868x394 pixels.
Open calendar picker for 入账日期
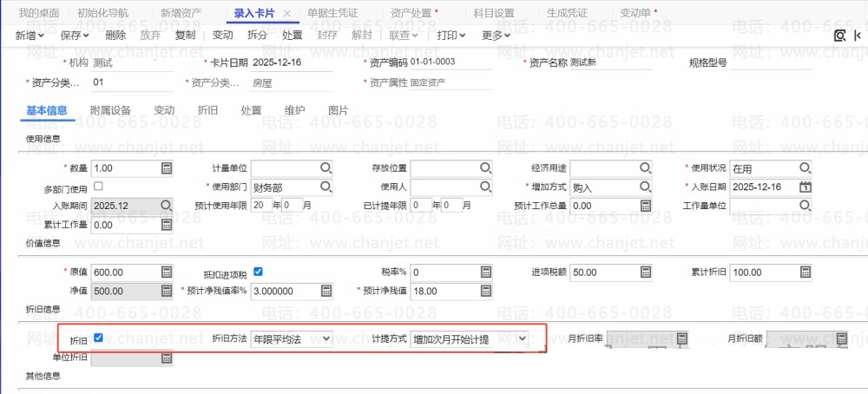pyautogui.click(x=806, y=187)
